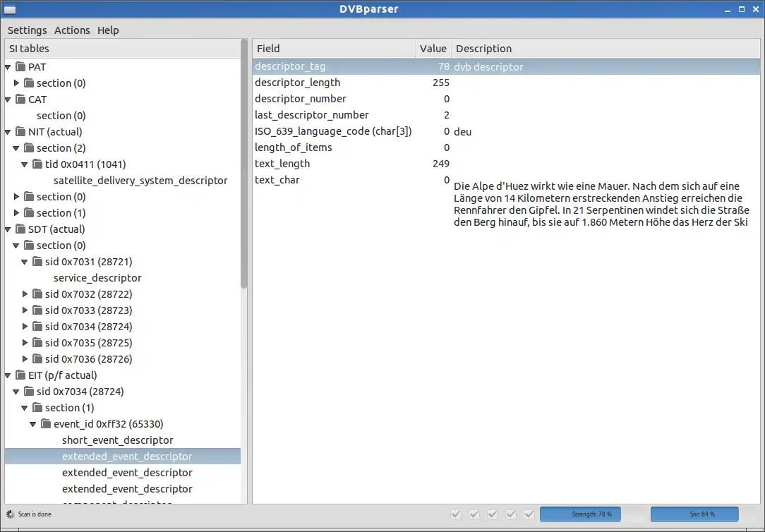Click folder icon of tid 0x0411 (1041)
The width and height of the screenshot is (765, 532).
coord(37,164)
